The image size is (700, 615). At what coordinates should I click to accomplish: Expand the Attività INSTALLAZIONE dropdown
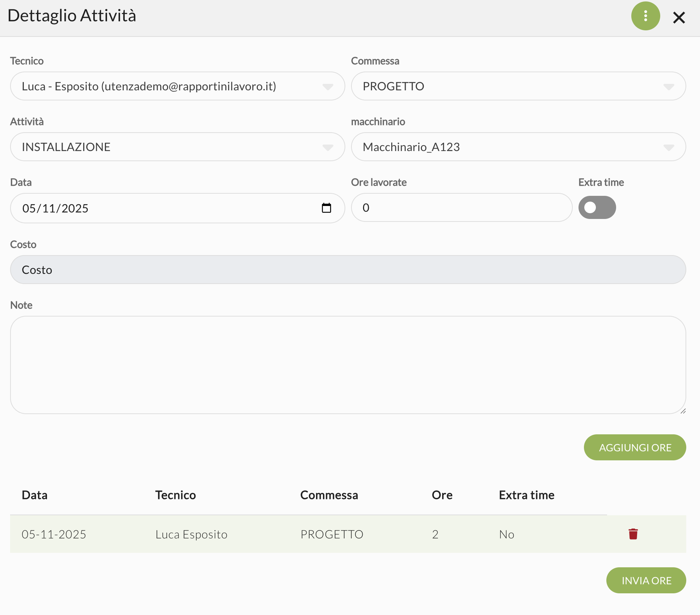[328, 147]
